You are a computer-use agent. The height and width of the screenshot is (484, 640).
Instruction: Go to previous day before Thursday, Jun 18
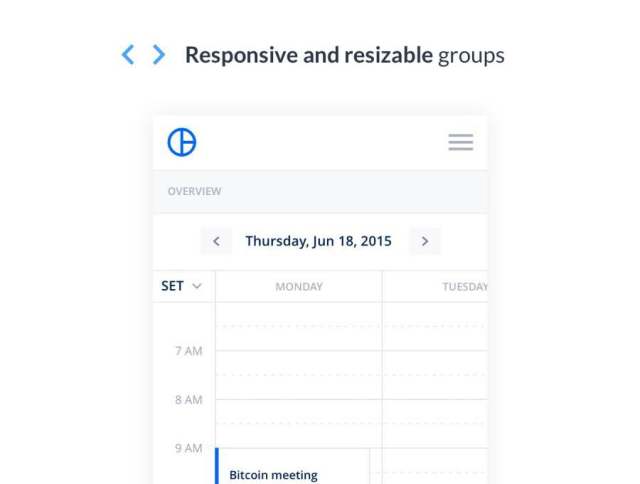216,241
